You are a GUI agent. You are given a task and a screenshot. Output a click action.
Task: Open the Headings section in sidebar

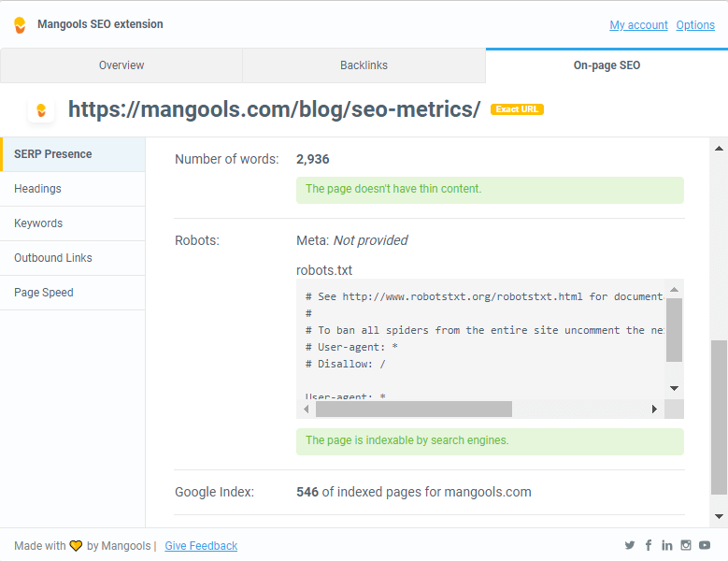(x=73, y=189)
